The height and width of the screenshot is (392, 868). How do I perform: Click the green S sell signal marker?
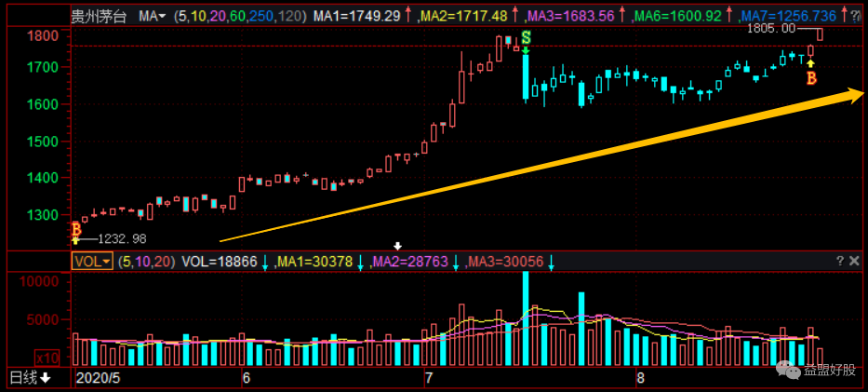coord(526,37)
